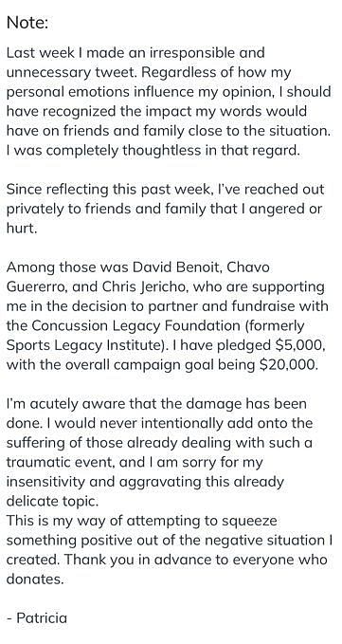Image resolution: width=342 pixels, height=644 pixels.
Task: Click the words "delicate topic."
Action: pos(52,502)
